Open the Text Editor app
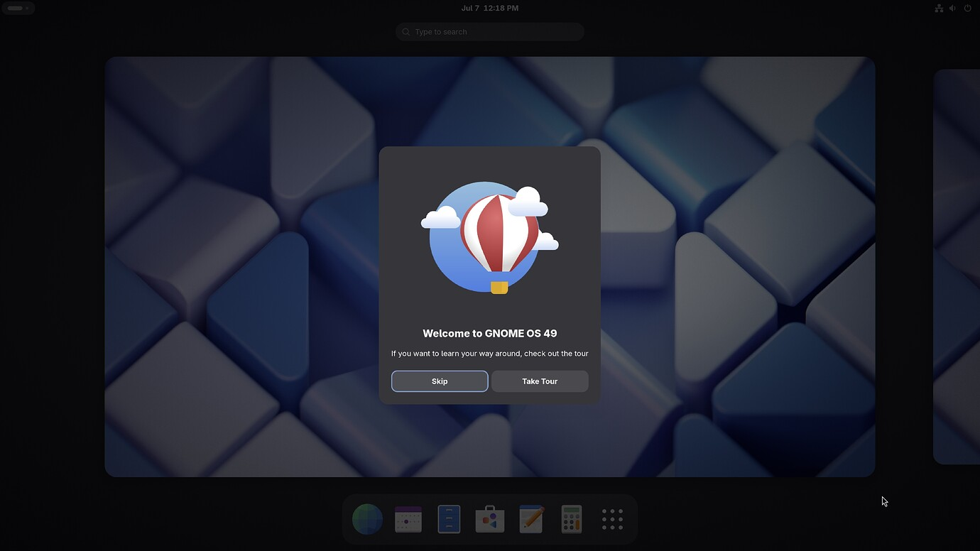 click(x=530, y=519)
